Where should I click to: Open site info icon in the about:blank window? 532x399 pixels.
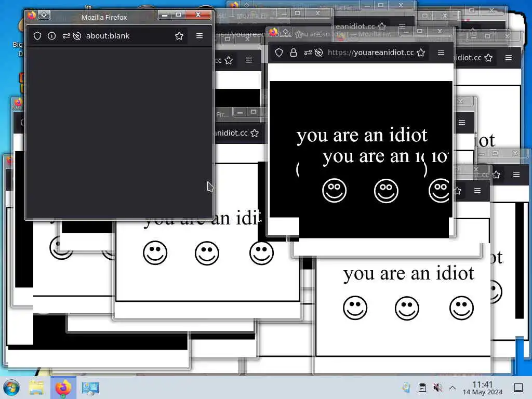click(x=51, y=36)
